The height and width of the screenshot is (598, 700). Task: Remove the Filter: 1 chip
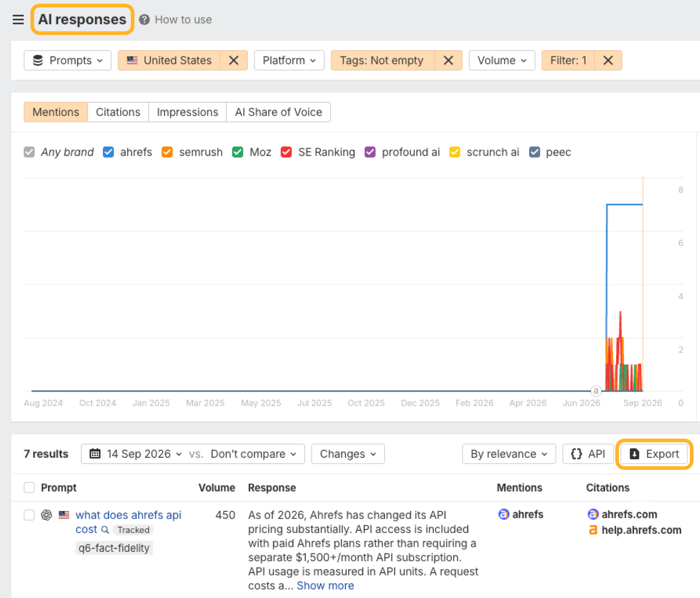608,60
